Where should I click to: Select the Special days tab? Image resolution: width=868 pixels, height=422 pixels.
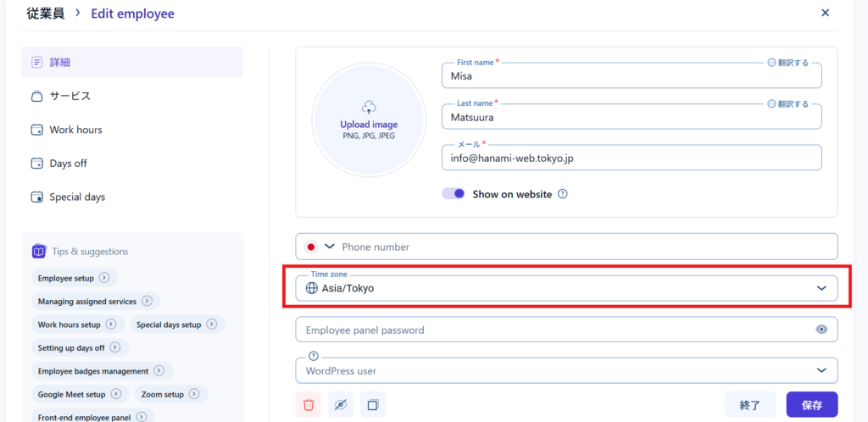(x=77, y=197)
